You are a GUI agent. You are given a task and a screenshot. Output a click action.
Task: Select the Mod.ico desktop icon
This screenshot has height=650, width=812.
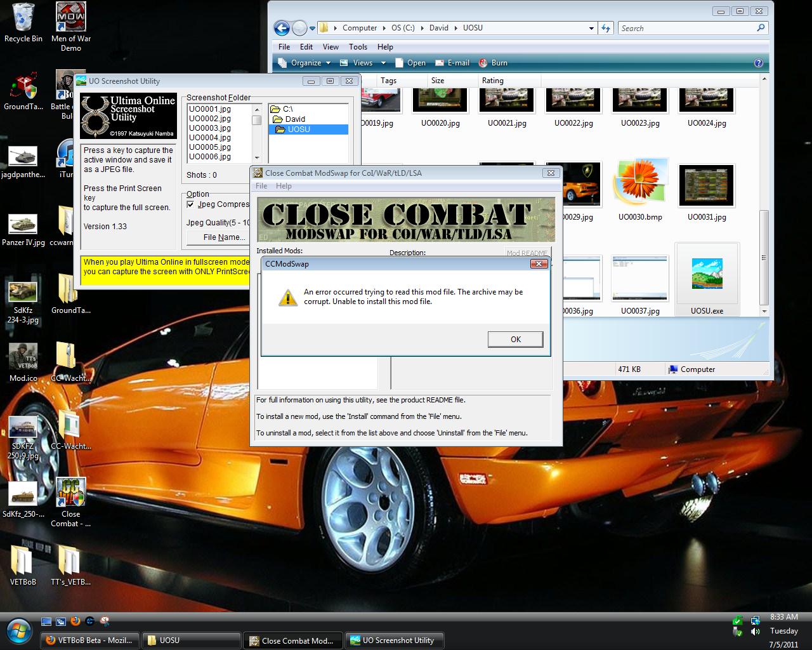click(x=23, y=362)
